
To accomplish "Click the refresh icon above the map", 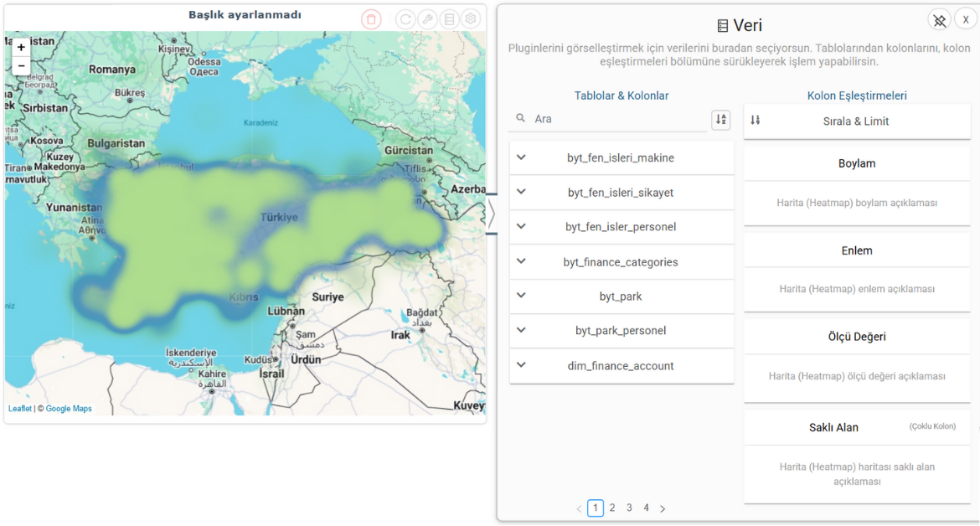I will click(x=405, y=19).
